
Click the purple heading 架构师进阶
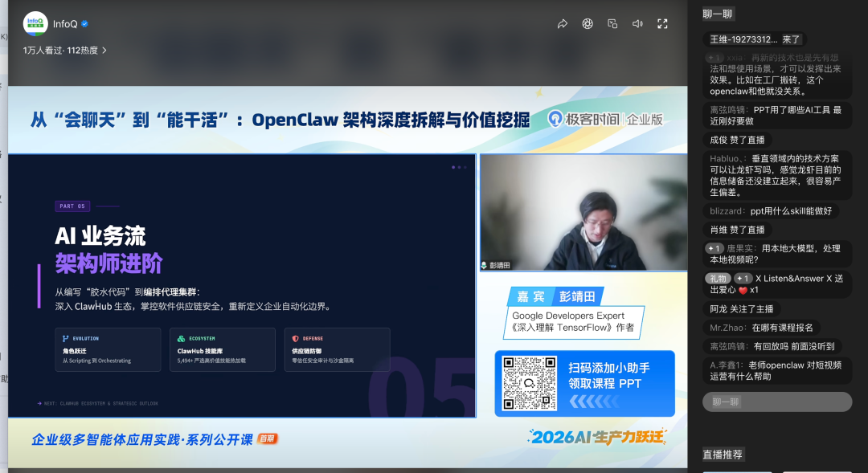[x=108, y=263]
